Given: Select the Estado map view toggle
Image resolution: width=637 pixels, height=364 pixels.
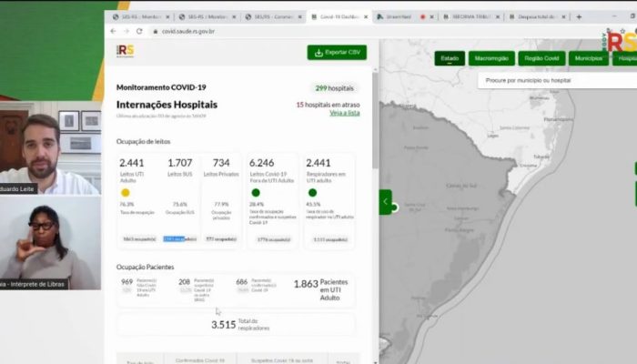Looking at the screenshot, I should pos(450,58).
